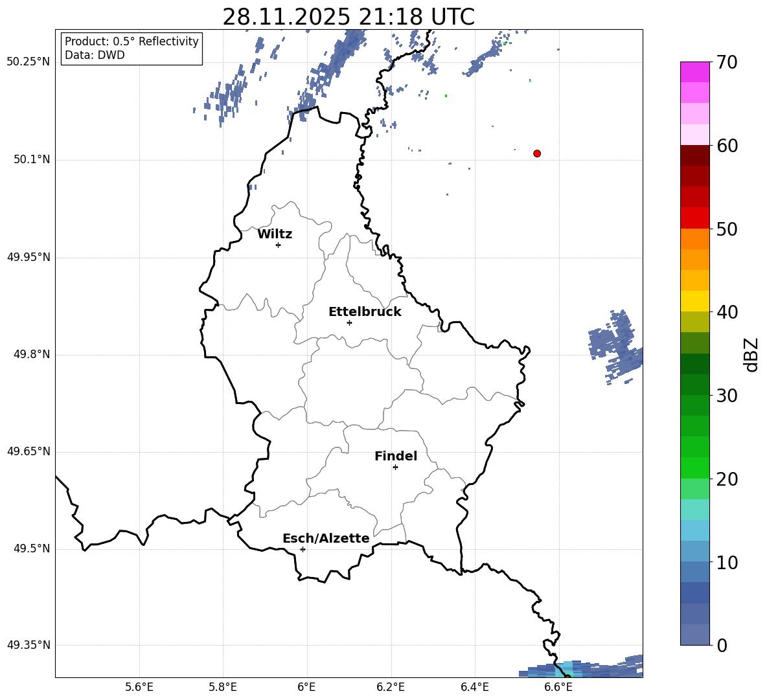Select the Findel label
Viewport: 767px width, 700px height.
tap(396, 456)
